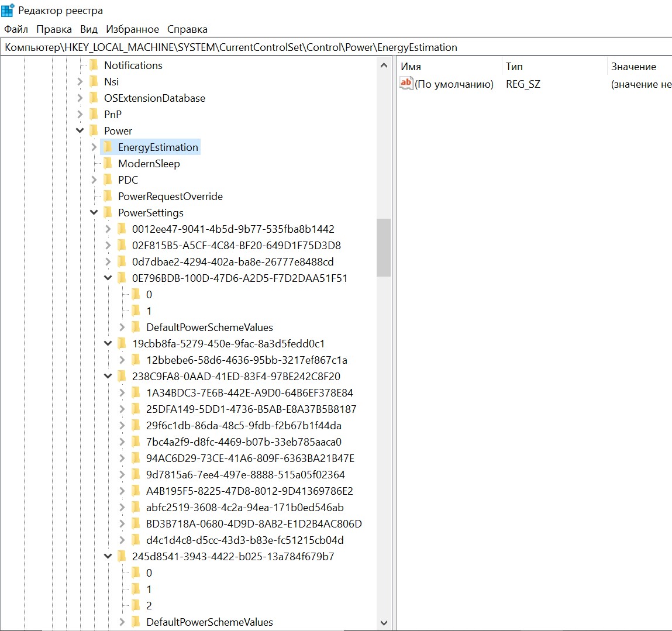Select DefaultPowerSchemeValues under 0E796BDB key
672x631 pixels.
click(209, 327)
